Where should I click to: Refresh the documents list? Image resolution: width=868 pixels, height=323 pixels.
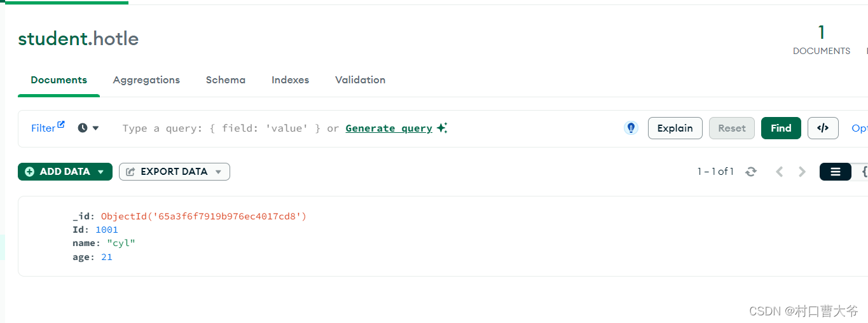click(751, 172)
